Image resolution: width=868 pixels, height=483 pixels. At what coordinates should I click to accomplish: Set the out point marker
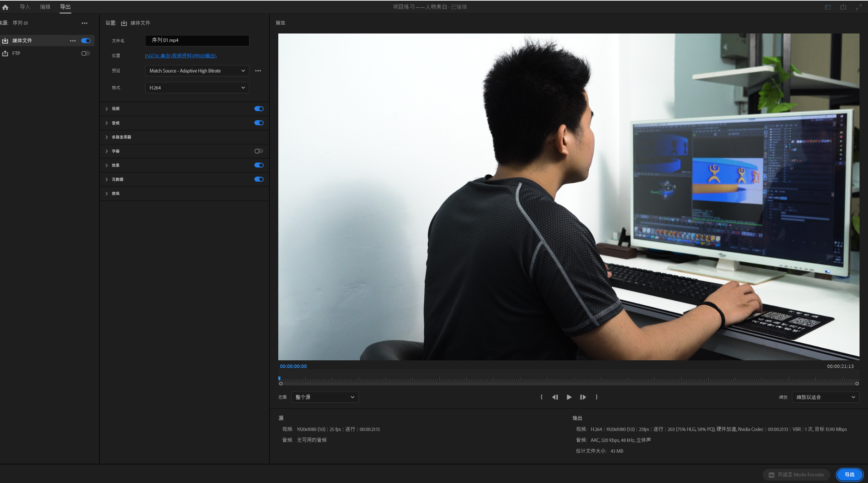point(596,397)
